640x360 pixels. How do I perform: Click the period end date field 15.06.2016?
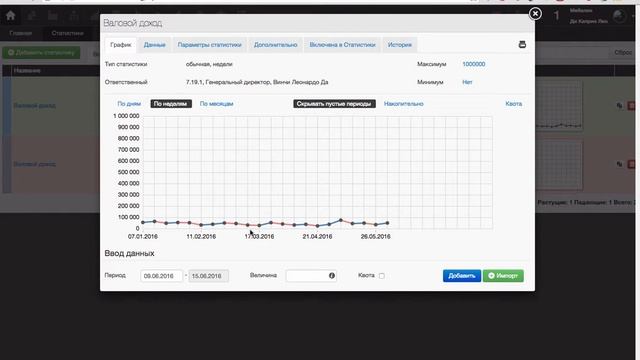tap(209, 276)
